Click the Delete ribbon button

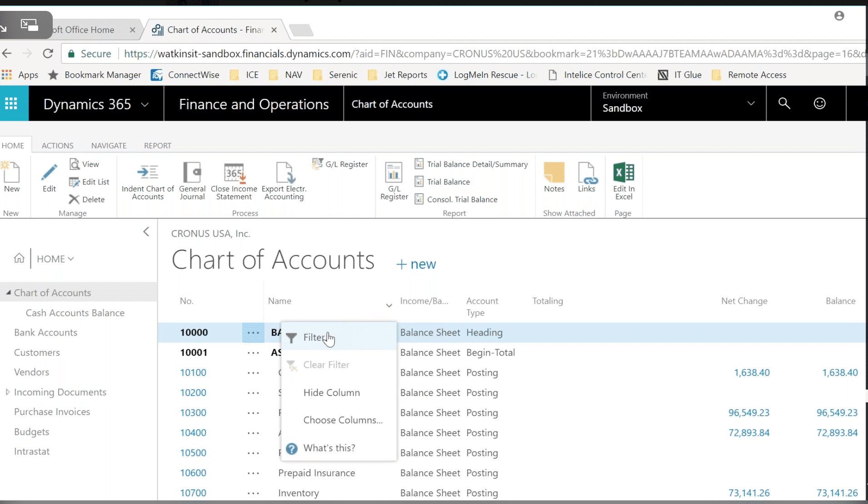click(87, 199)
